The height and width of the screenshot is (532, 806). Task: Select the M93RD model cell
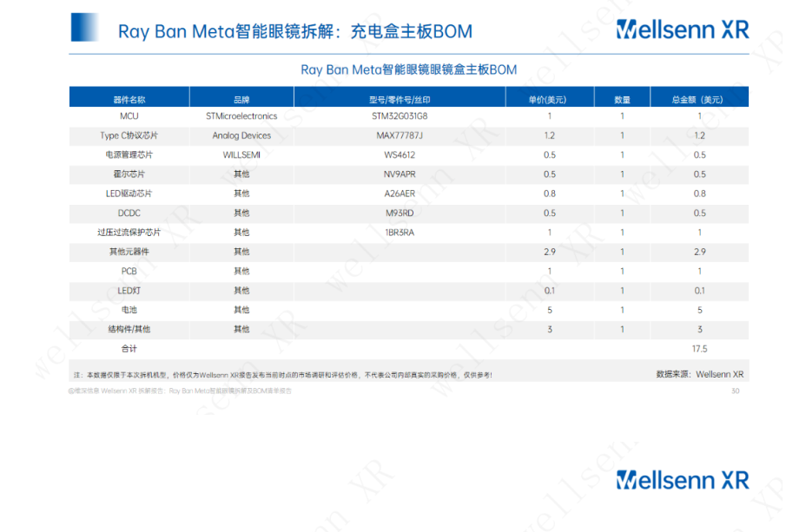(x=400, y=213)
